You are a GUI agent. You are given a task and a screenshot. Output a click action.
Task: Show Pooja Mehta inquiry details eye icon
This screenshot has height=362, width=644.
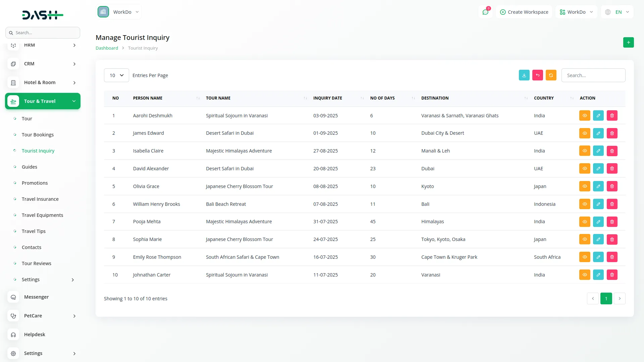pyautogui.click(x=584, y=222)
